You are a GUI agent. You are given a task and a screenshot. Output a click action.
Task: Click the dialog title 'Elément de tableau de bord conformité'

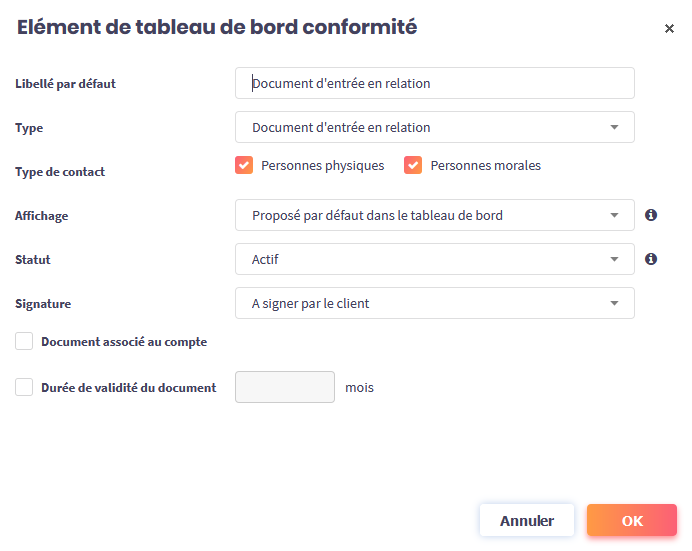pyautogui.click(x=217, y=28)
